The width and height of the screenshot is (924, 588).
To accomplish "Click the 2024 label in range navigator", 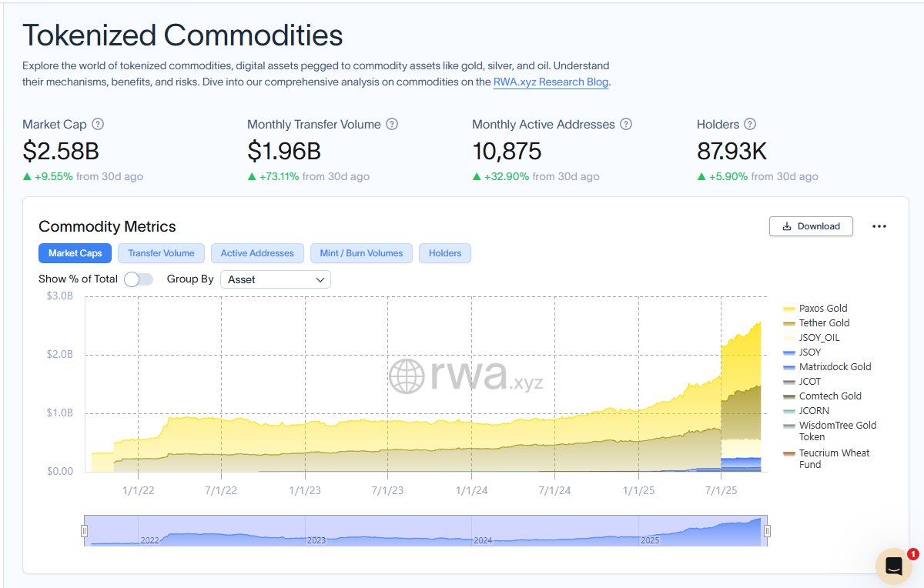I will (x=483, y=540).
